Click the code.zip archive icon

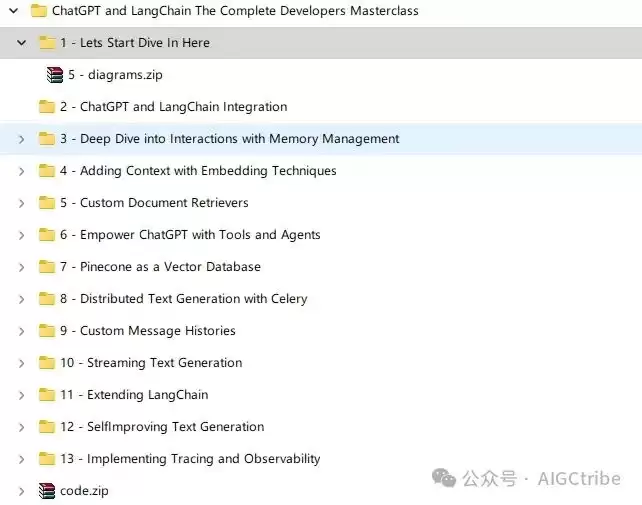coord(47,491)
